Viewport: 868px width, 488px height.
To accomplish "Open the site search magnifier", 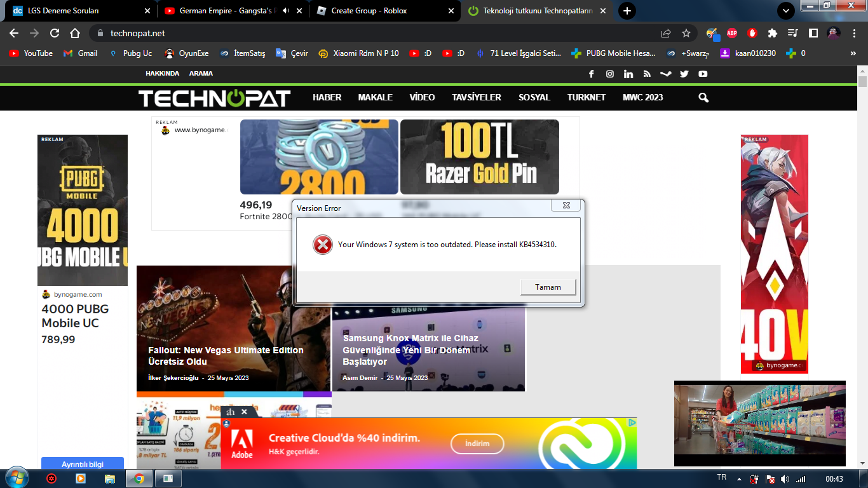I will (703, 97).
